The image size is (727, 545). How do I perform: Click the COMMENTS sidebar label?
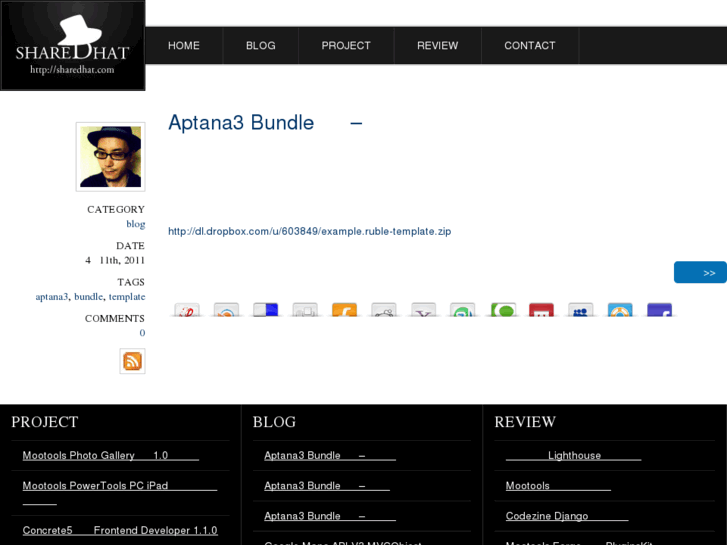click(x=115, y=318)
